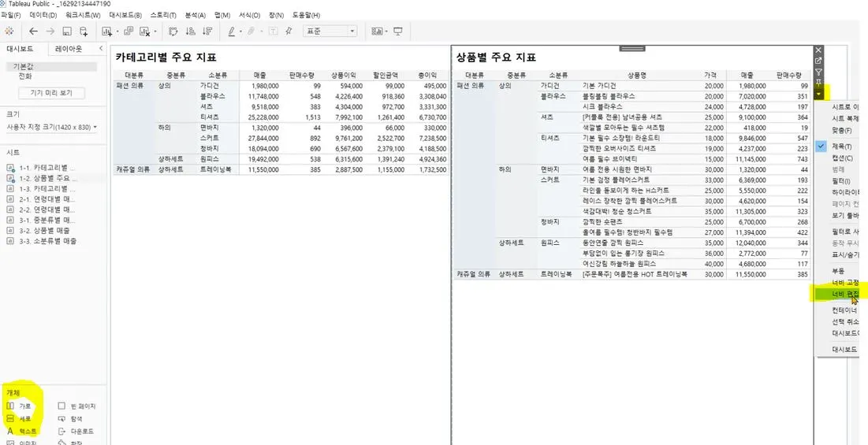Remove the selected sheet with X icon
Image resolution: width=868 pixels, height=445 pixels.
click(819, 50)
